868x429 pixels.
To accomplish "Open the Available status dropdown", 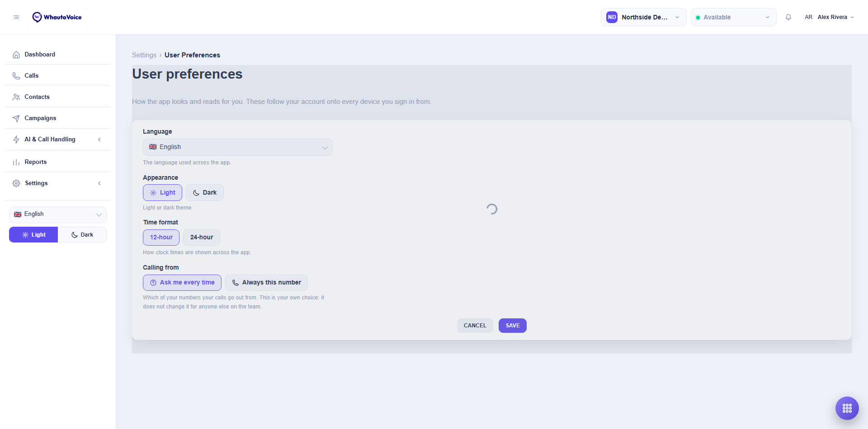I will tap(734, 17).
